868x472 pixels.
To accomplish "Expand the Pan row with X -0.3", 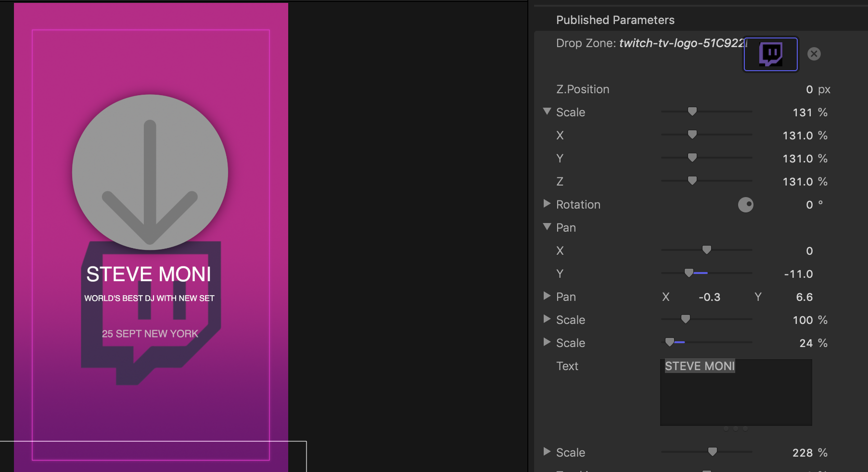I will (547, 296).
